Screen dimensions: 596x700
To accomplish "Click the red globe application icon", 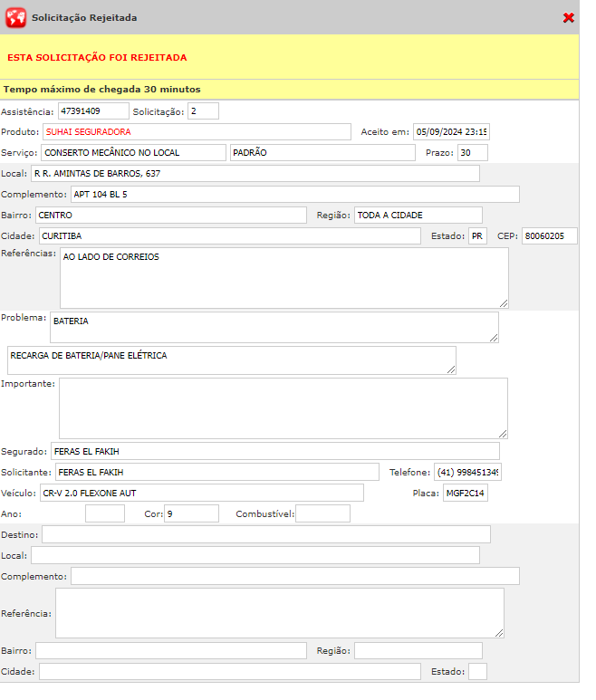I will click(x=15, y=17).
